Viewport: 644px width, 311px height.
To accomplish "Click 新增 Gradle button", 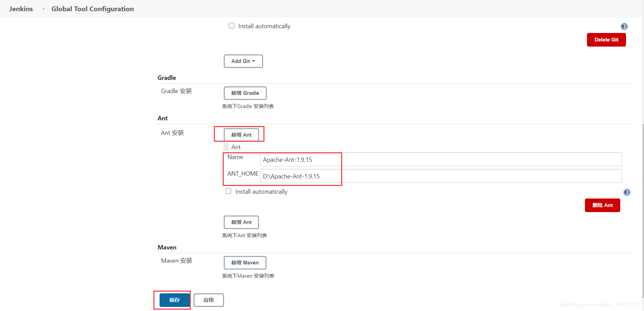I will point(245,93).
